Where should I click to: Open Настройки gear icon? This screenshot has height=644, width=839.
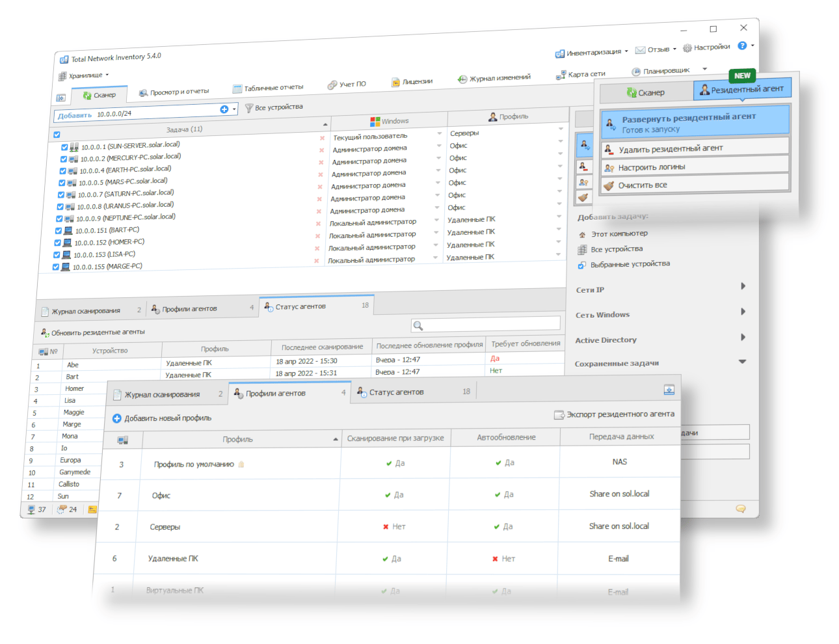(687, 48)
